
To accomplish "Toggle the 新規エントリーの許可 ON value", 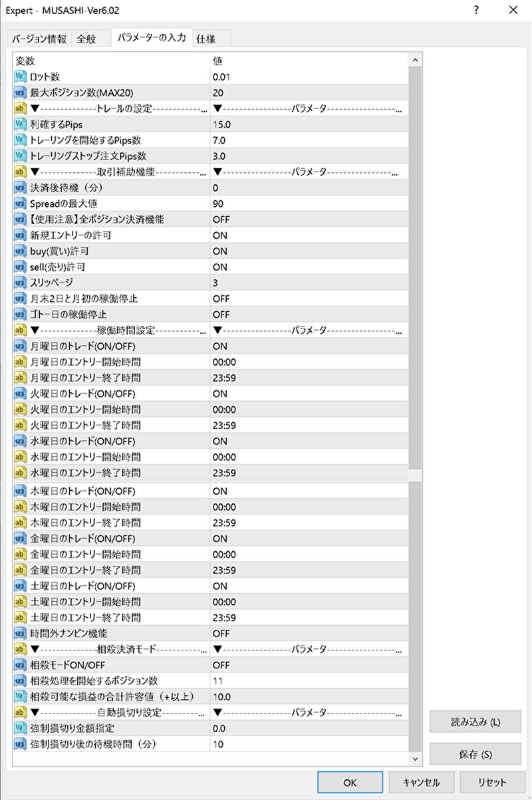I will (x=220, y=235).
